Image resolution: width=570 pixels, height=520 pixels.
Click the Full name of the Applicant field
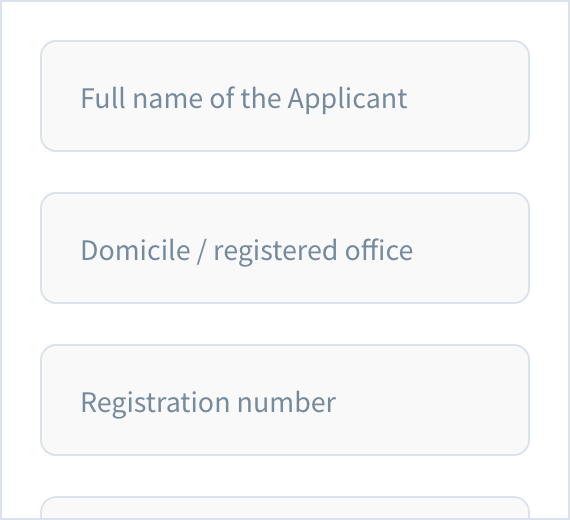(x=285, y=96)
